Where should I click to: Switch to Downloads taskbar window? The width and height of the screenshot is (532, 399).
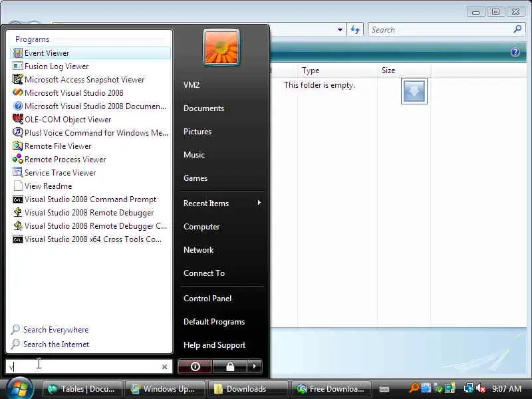pos(247,389)
